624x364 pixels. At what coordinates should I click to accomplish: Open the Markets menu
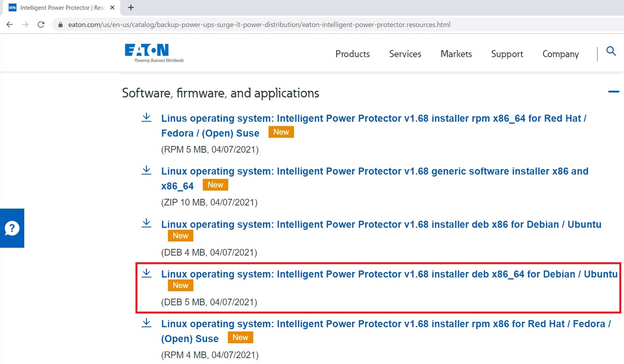pos(456,54)
